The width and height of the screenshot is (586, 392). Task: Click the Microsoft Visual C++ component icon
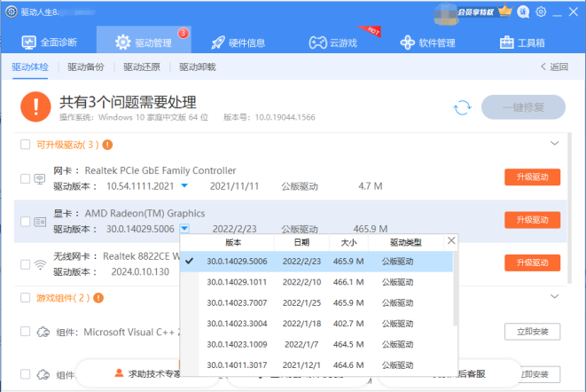pyautogui.click(x=43, y=332)
